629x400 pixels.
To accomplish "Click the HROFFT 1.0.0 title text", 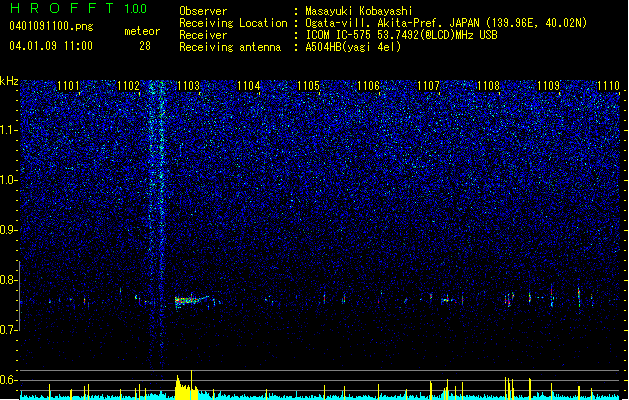I will pyautogui.click(x=79, y=8).
